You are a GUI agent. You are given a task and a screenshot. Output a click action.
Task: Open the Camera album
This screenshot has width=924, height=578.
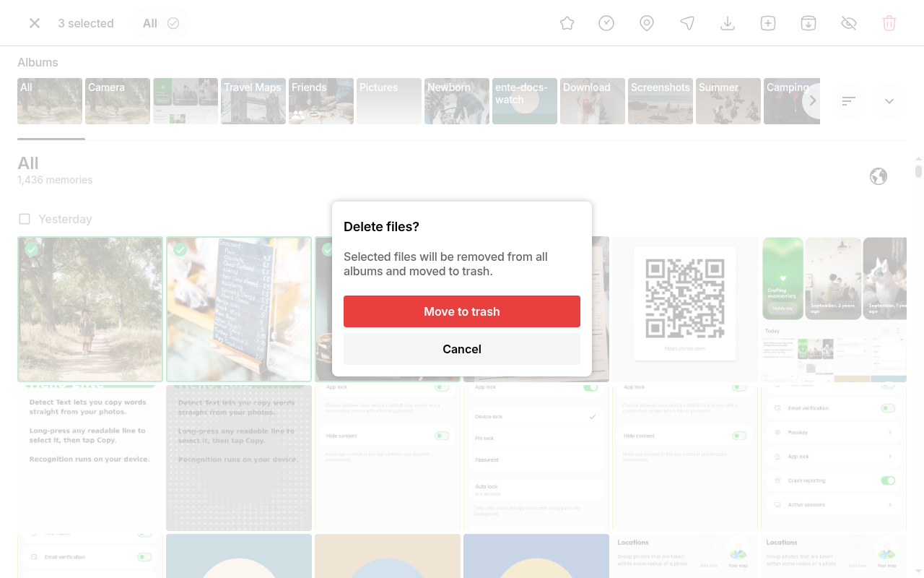pyautogui.click(x=118, y=101)
